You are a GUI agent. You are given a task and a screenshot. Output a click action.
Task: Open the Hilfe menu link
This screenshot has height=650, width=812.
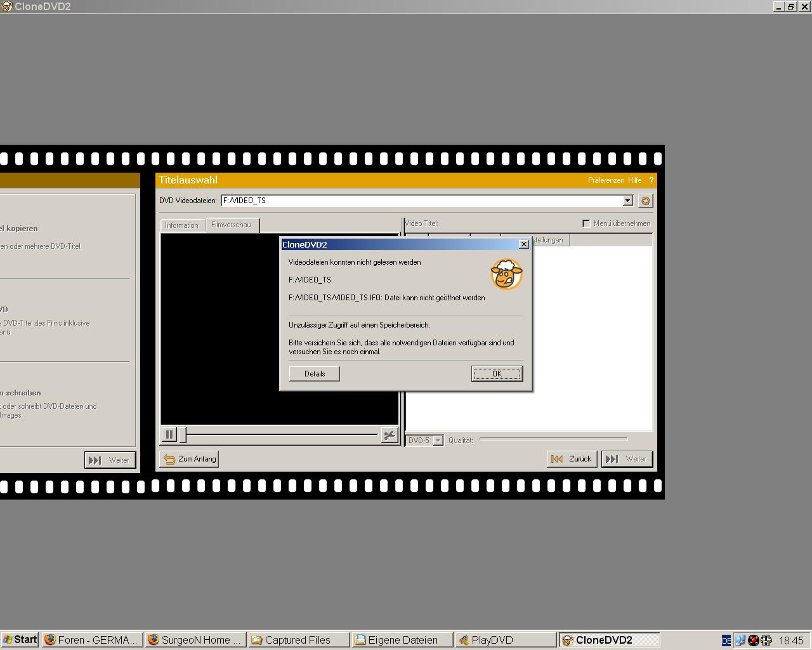(634, 180)
